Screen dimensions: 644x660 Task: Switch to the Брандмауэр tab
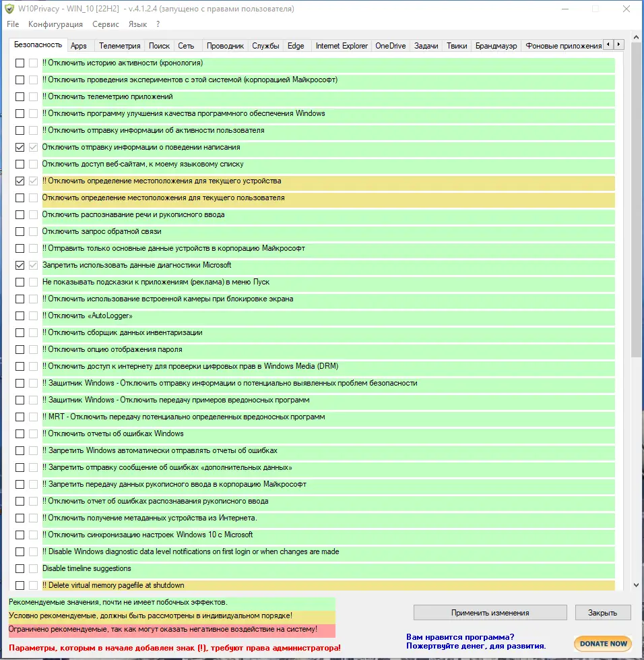pyautogui.click(x=496, y=46)
